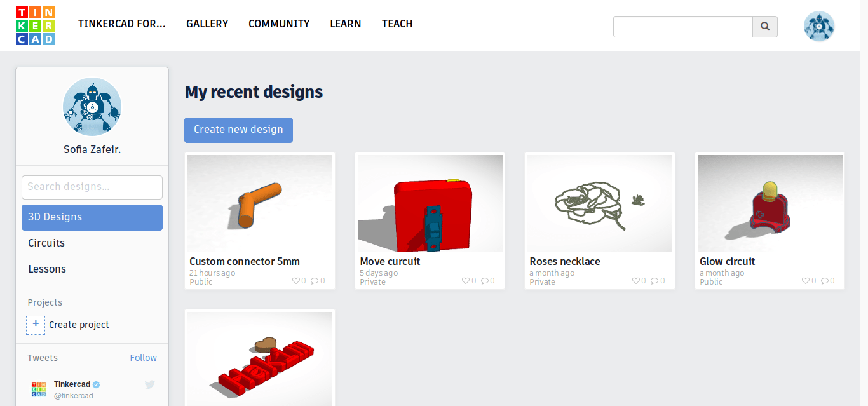Follow Tinkercad via the Follow link

pos(143,357)
